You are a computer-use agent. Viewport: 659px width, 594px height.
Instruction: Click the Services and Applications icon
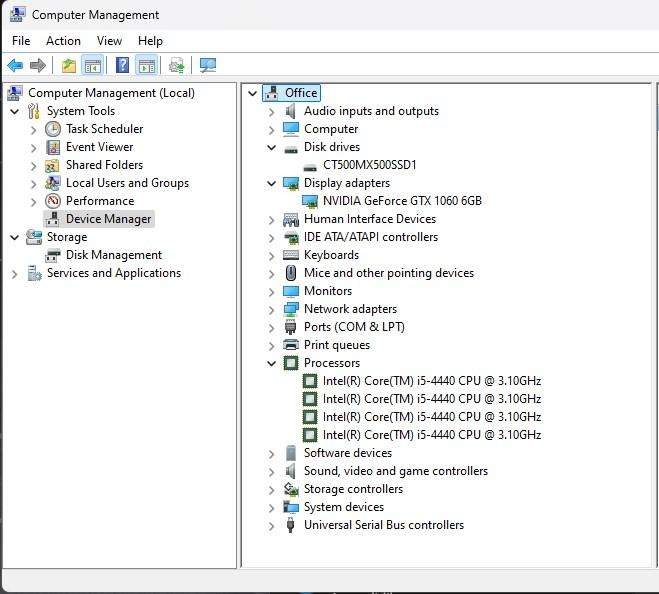click(x=34, y=273)
